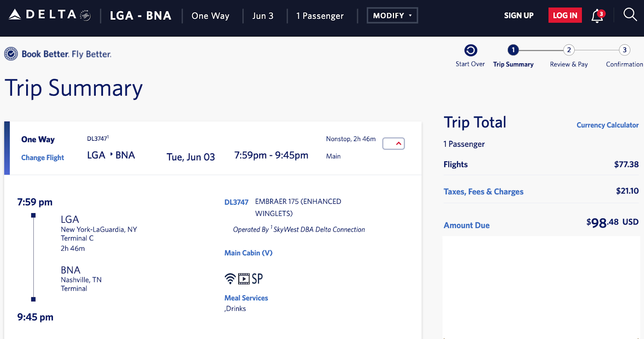Open the notifications bell icon
The width and height of the screenshot is (644, 339).
[597, 16]
